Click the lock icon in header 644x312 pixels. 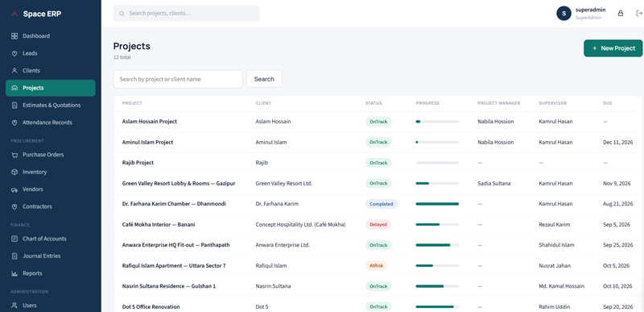pyautogui.click(x=621, y=13)
